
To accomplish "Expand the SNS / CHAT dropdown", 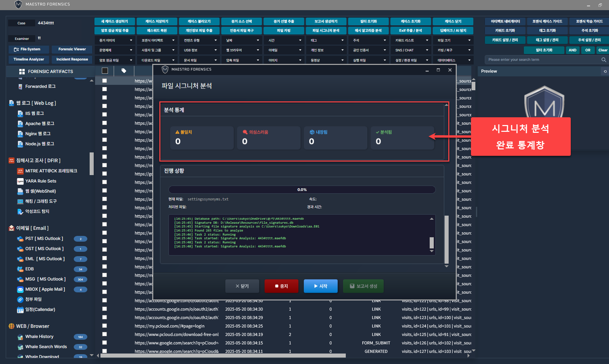I will click(x=411, y=50).
